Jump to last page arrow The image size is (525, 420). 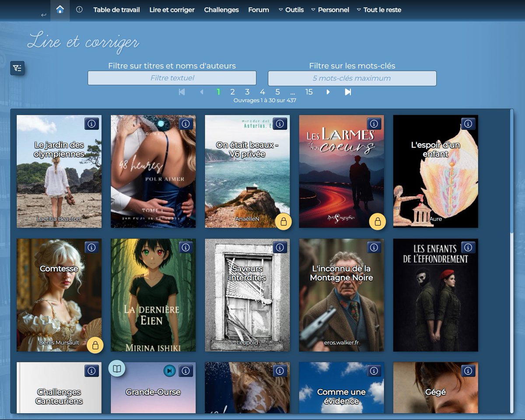tap(348, 92)
